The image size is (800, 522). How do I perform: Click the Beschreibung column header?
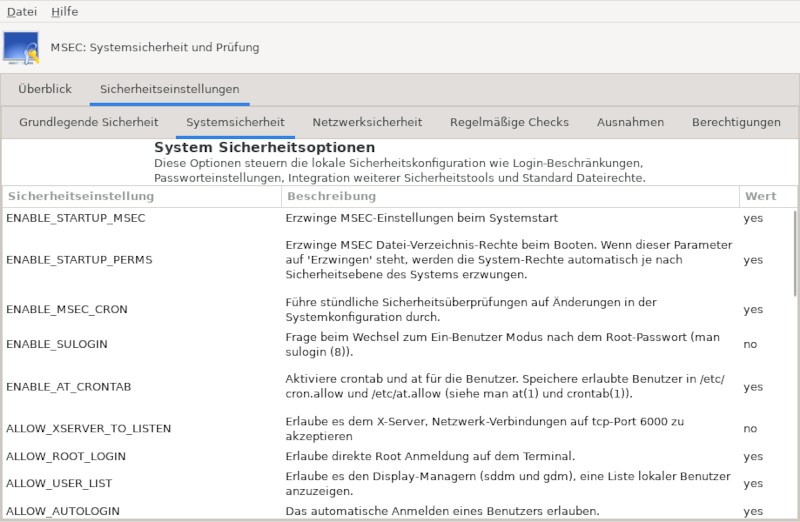click(x=510, y=196)
